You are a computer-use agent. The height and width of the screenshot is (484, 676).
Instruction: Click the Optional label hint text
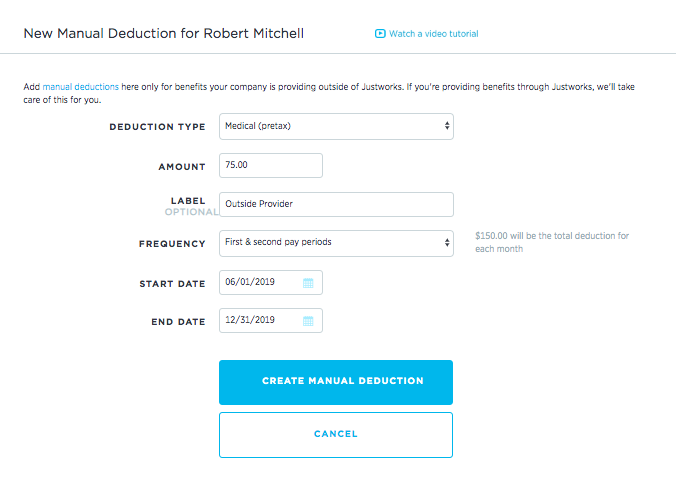click(x=191, y=212)
